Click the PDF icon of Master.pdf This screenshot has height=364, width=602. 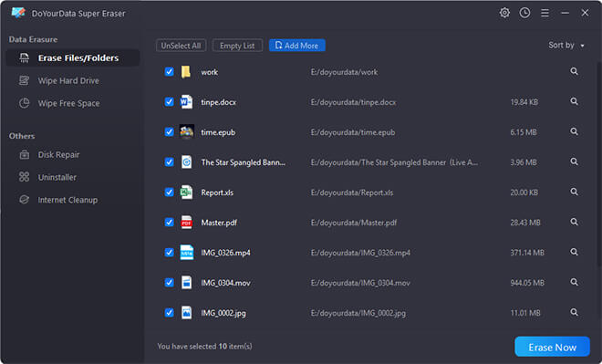click(186, 223)
